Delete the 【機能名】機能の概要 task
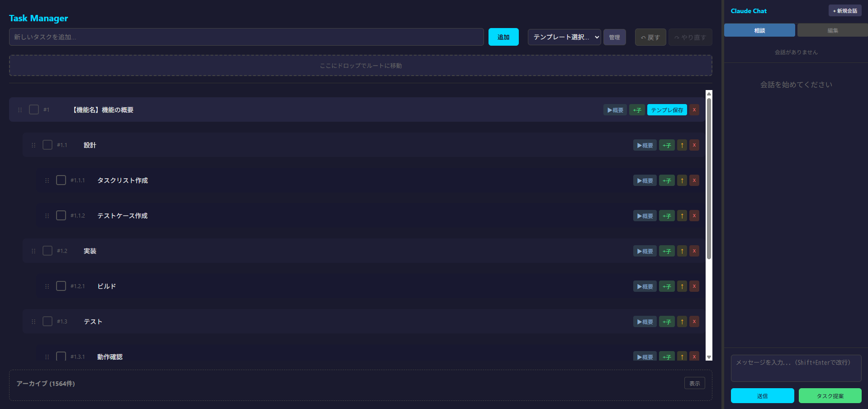The image size is (868, 409). pos(694,110)
